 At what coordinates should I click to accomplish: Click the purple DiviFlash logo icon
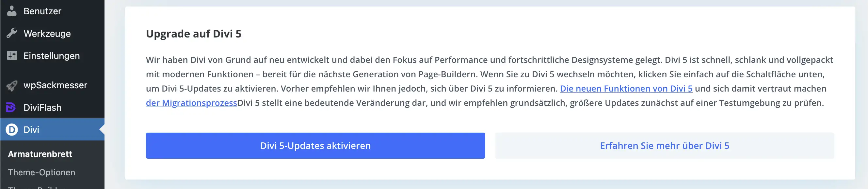tap(11, 108)
